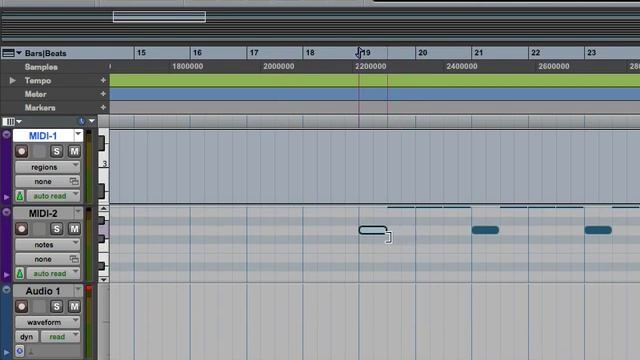The height and width of the screenshot is (360, 640).
Task: Open Audio 1 read automation mode selector
Action: tap(60, 337)
